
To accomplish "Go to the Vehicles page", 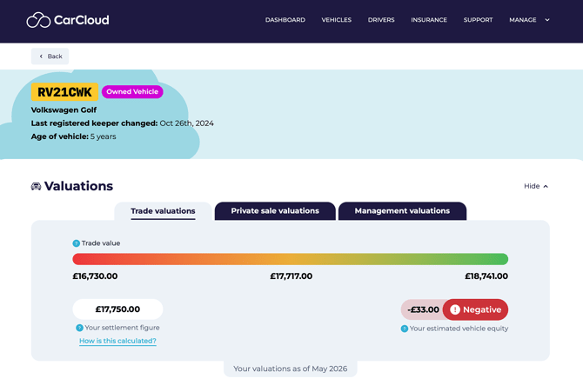I will 337,20.
